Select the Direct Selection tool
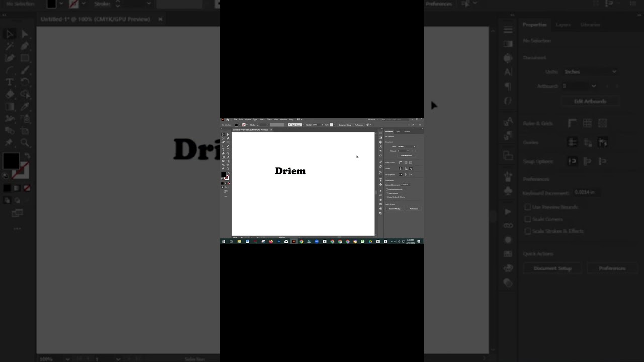 click(228, 134)
